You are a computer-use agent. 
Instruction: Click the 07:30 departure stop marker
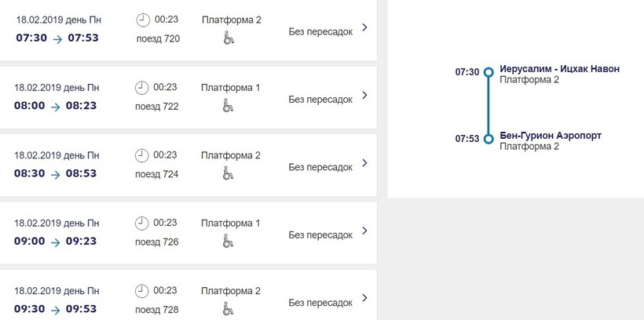pyautogui.click(x=488, y=72)
